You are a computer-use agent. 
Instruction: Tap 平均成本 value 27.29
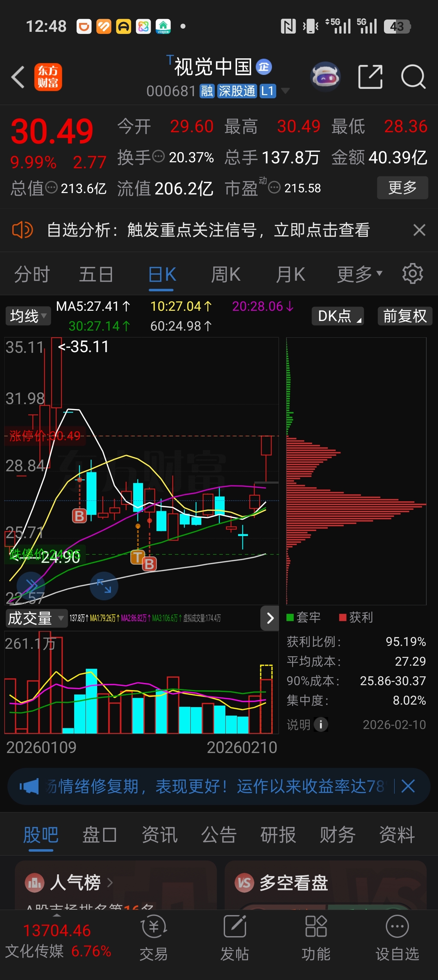[x=410, y=661]
